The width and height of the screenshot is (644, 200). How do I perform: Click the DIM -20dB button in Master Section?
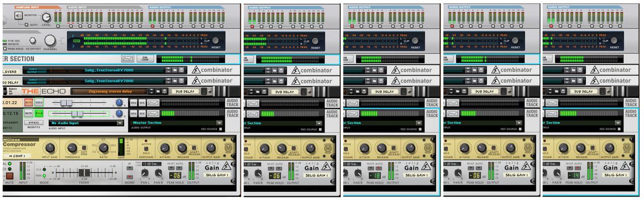tap(145, 58)
